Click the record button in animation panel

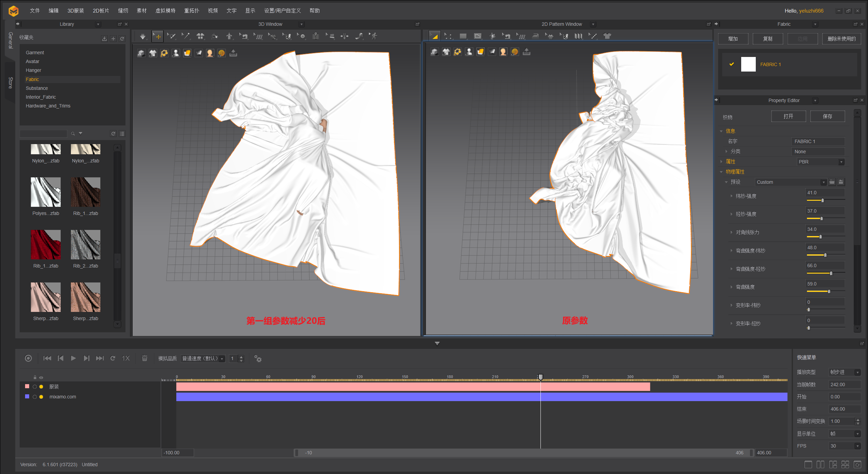coord(28,358)
